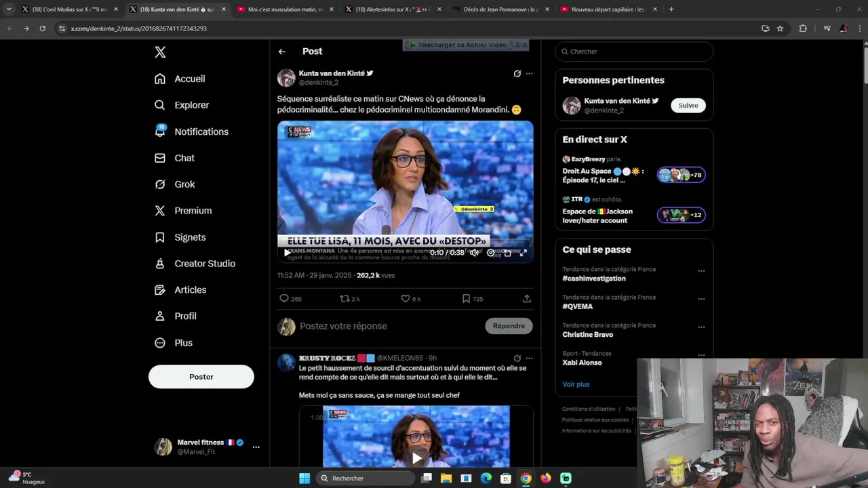Open Microsoft Edge from taskbar

486,479
